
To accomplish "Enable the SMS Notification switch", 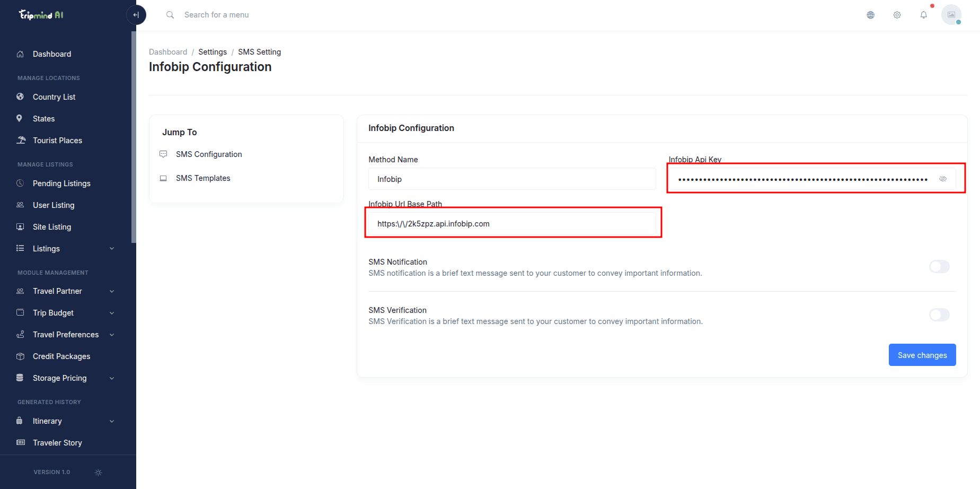I will tap(939, 267).
